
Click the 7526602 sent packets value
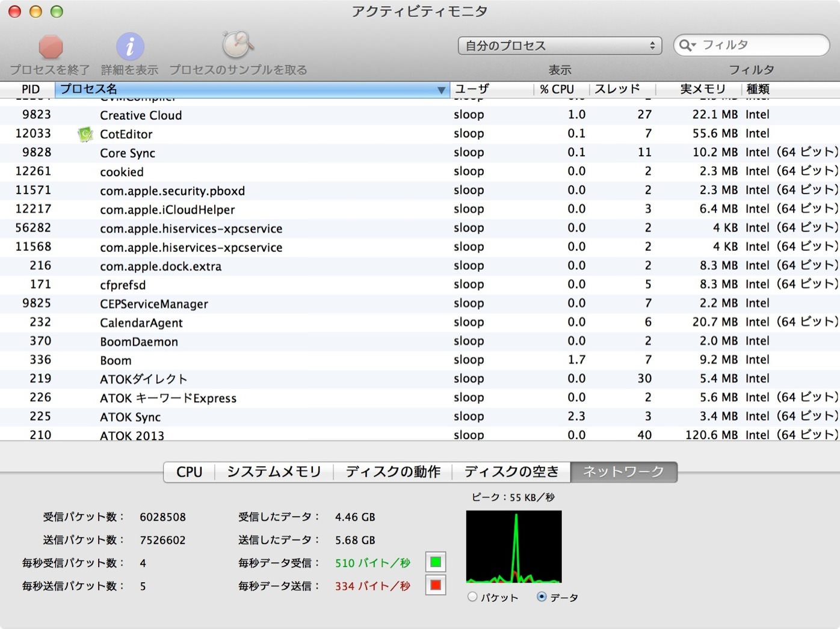click(x=162, y=540)
